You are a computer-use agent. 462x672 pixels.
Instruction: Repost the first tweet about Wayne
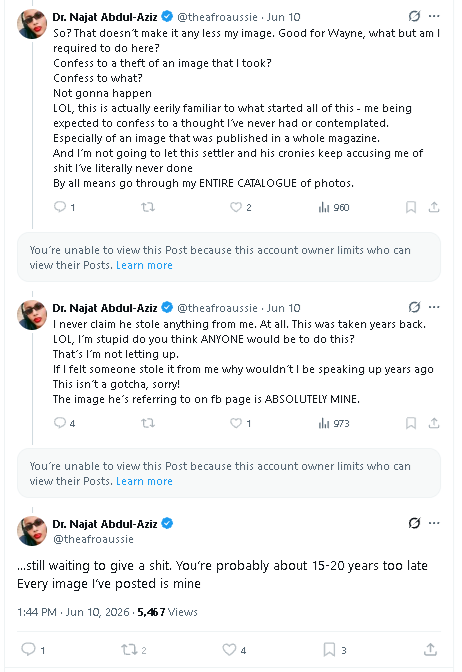(x=148, y=207)
